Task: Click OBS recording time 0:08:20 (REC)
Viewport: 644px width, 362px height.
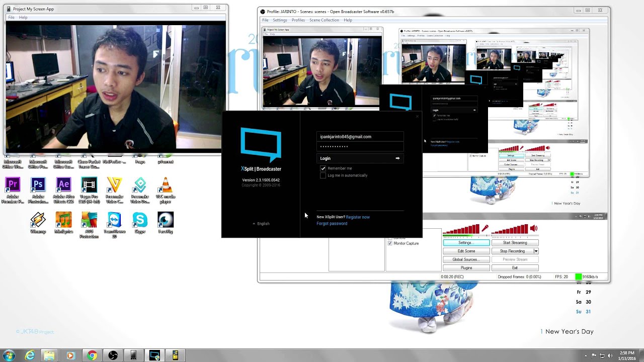Action: pyautogui.click(x=452, y=277)
